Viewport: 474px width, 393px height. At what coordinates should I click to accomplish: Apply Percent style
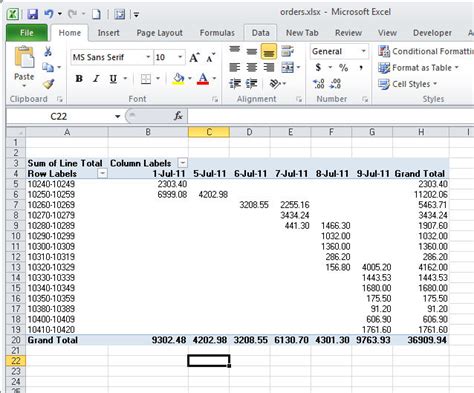click(344, 68)
